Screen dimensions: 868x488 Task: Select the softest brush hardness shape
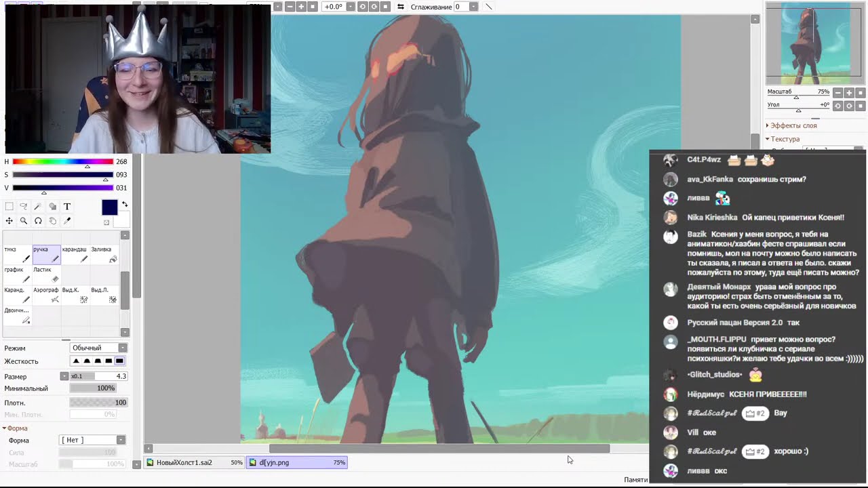[76, 361]
